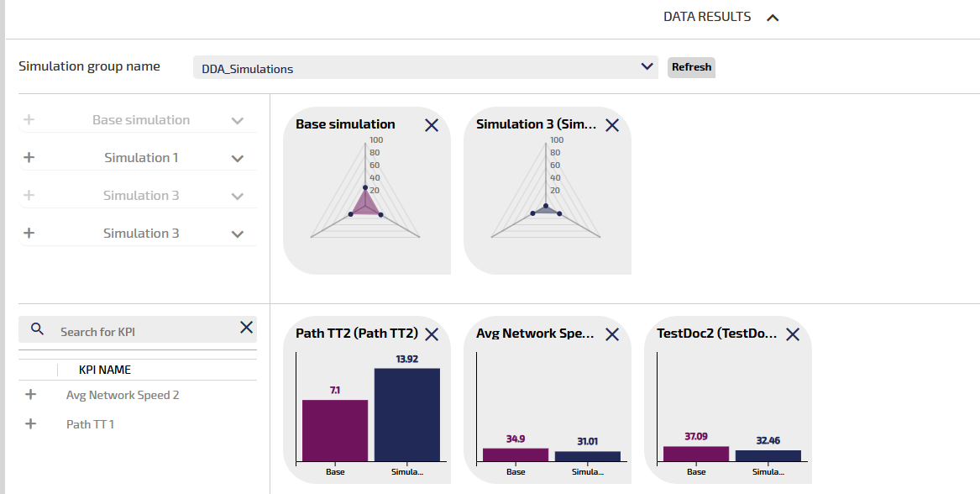Click the KPI search magnifier icon
Screen dimensions: 980x494
pyautogui.click(x=37, y=328)
